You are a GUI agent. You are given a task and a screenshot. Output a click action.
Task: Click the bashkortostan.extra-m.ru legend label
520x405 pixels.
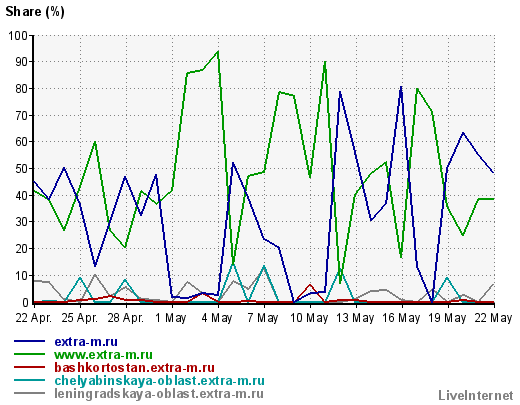pos(134,368)
